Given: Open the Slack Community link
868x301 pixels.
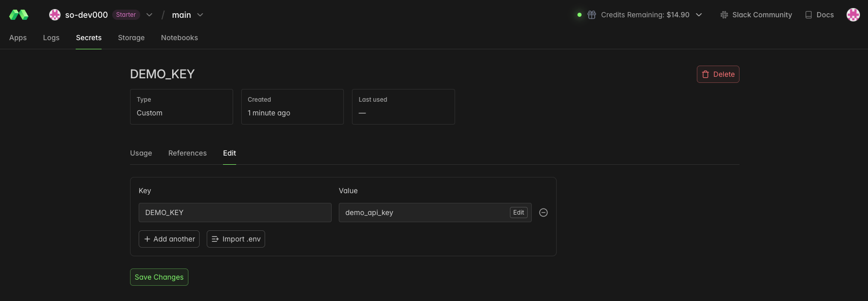Looking at the screenshot, I should 756,15.
